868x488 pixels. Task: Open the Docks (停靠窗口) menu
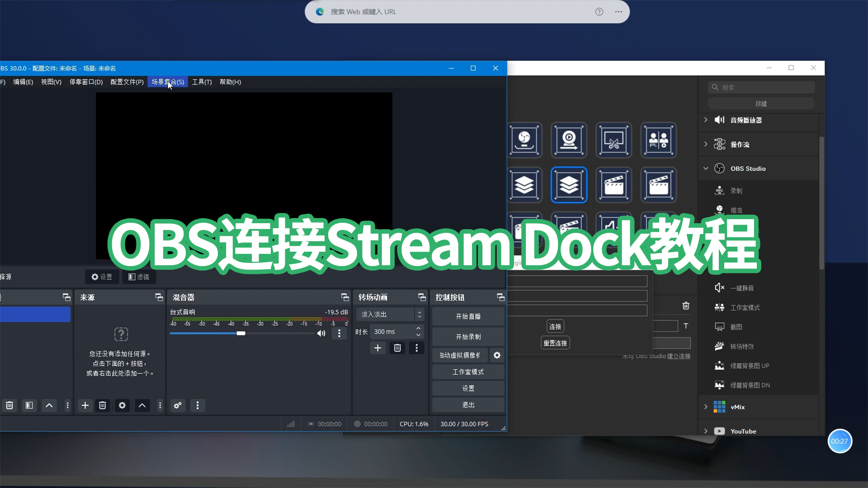tap(86, 82)
